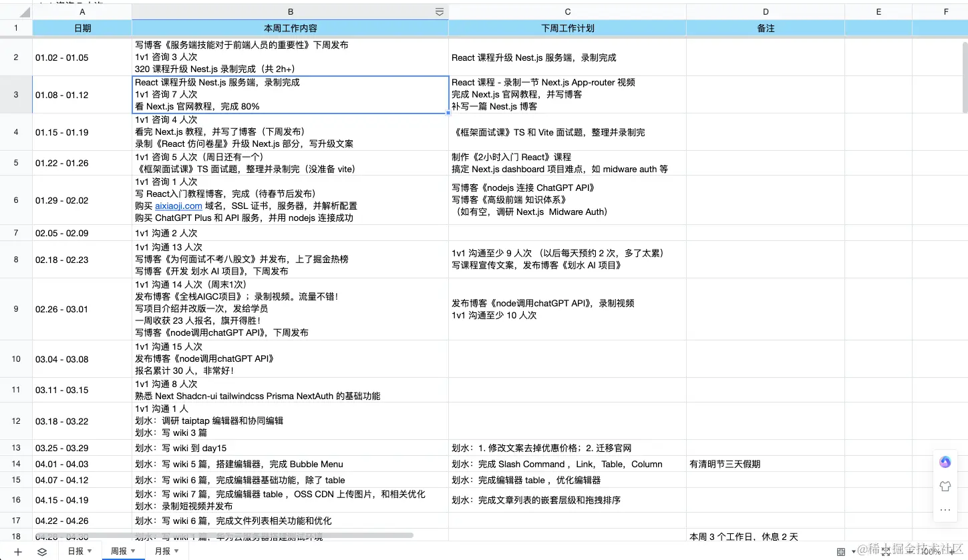
Task: Select row 3 header
Action: (16, 94)
